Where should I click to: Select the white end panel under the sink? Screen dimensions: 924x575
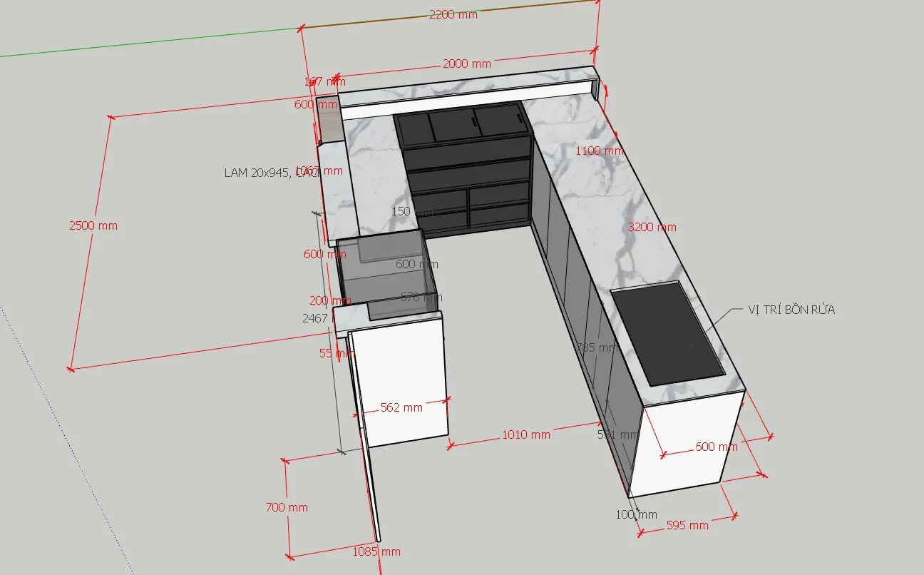688,442
